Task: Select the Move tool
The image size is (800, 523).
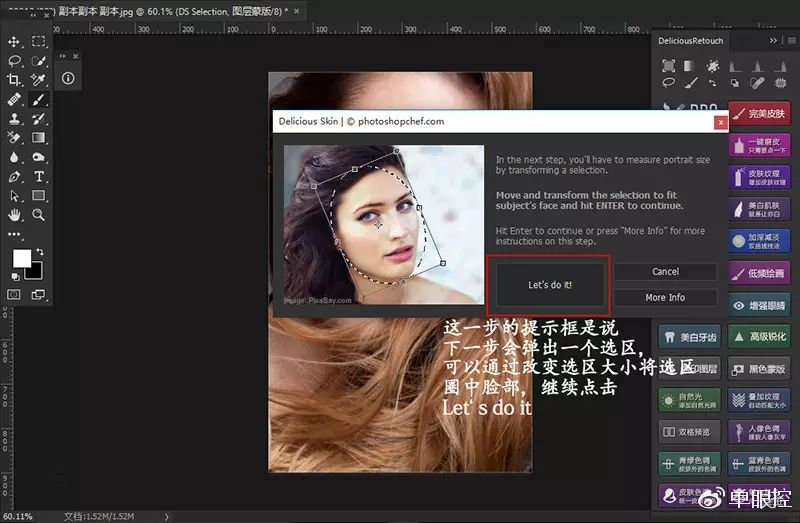Action: [x=14, y=41]
